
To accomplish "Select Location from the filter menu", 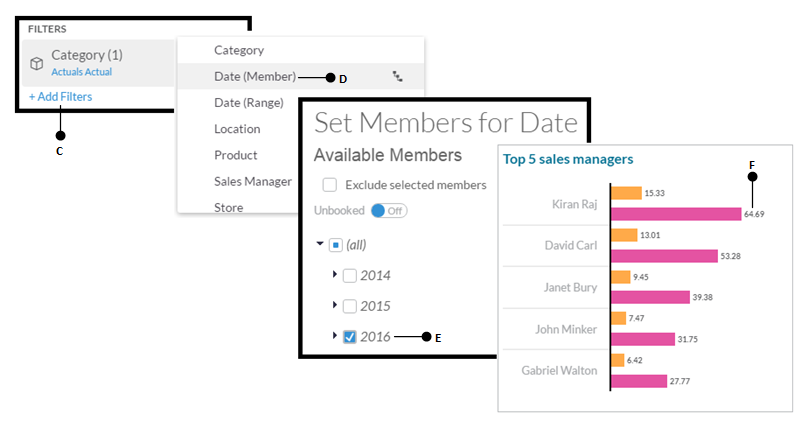I will tap(237, 129).
